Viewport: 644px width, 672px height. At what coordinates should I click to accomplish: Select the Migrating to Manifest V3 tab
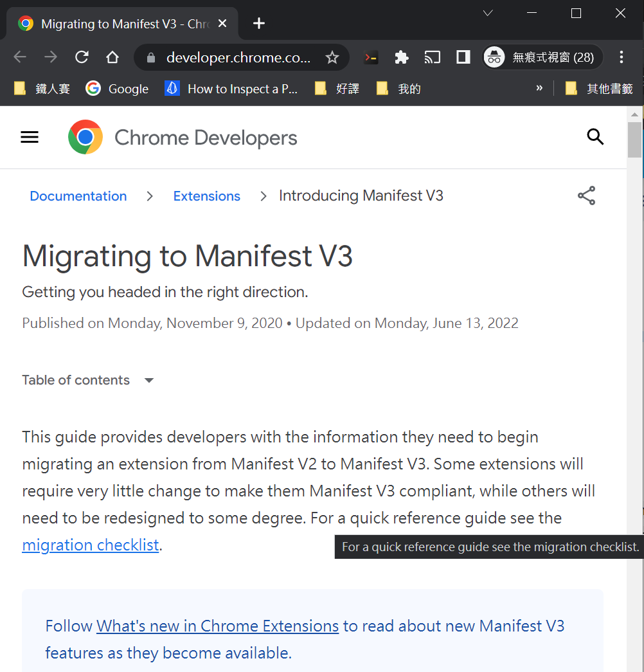(x=122, y=24)
